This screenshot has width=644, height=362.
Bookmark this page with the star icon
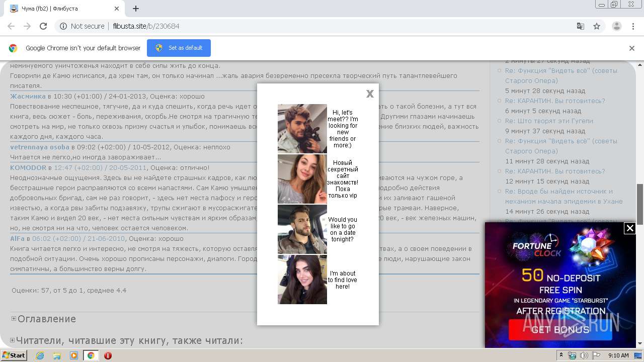[597, 26]
